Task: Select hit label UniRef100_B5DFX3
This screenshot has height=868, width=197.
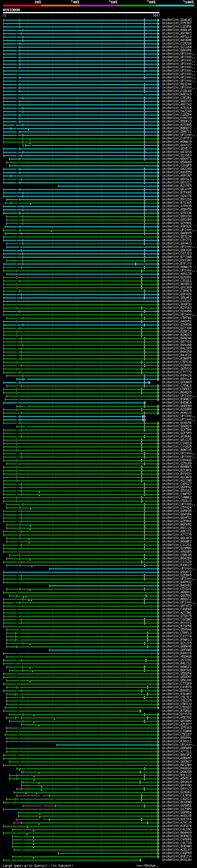Action: point(177,121)
